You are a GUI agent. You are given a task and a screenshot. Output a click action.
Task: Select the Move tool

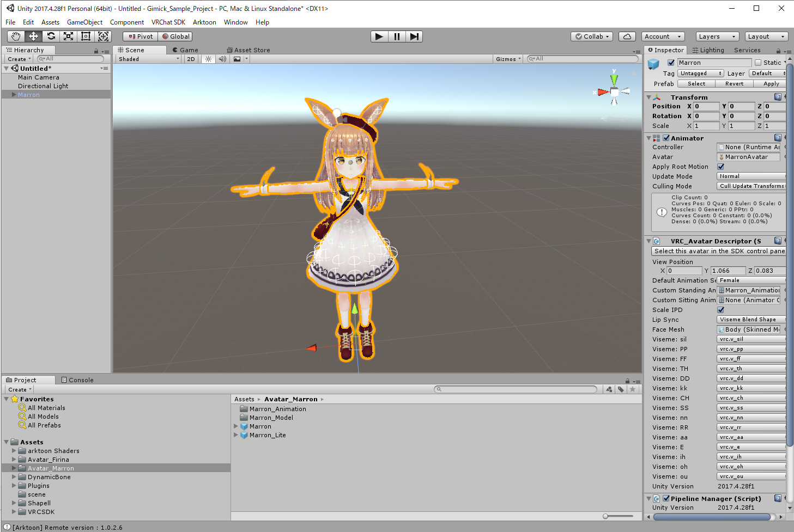pos(33,36)
